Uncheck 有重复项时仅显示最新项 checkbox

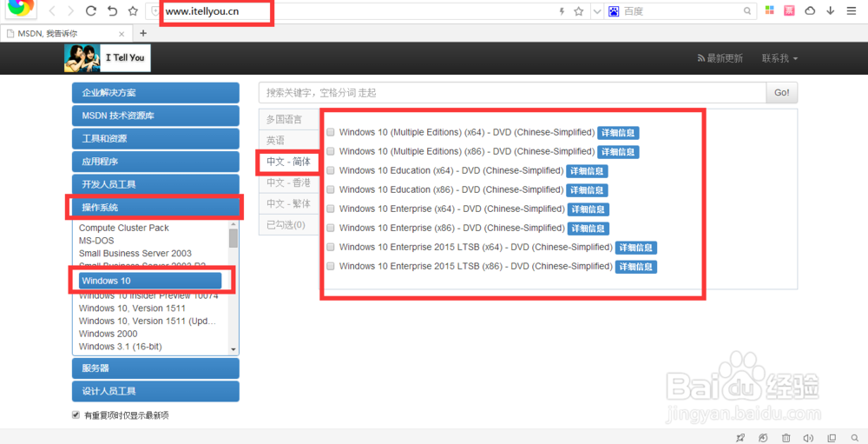pyautogui.click(x=76, y=414)
